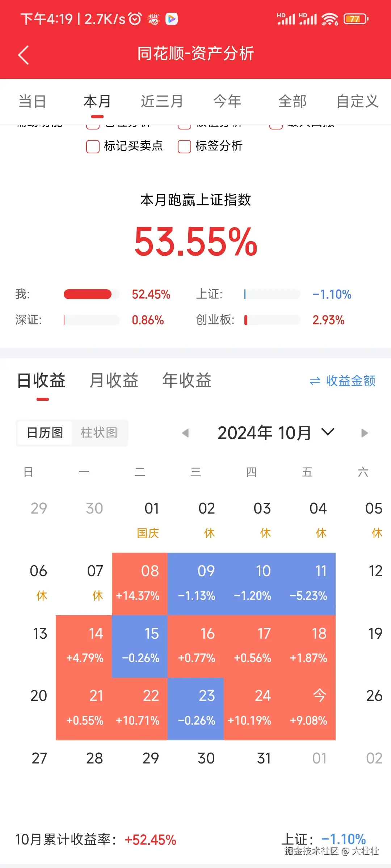Image resolution: width=391 pixels, height=868 pixels.
Task: Switch calendar to 柱状图 view
Action: [99, 433]
